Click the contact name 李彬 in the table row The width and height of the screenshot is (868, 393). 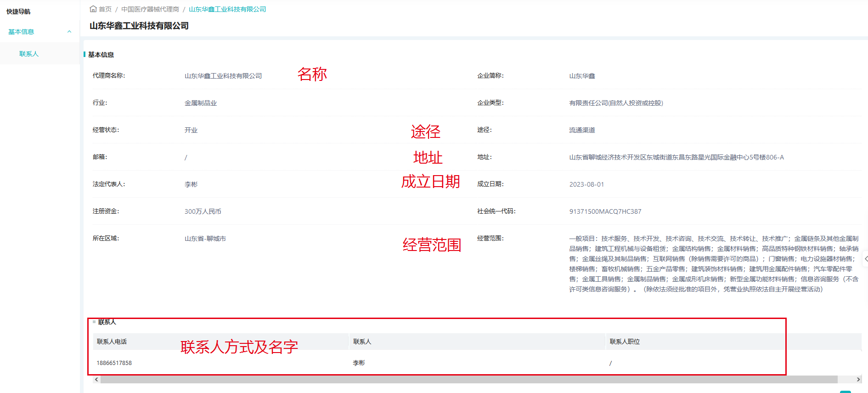pos(359,363)
